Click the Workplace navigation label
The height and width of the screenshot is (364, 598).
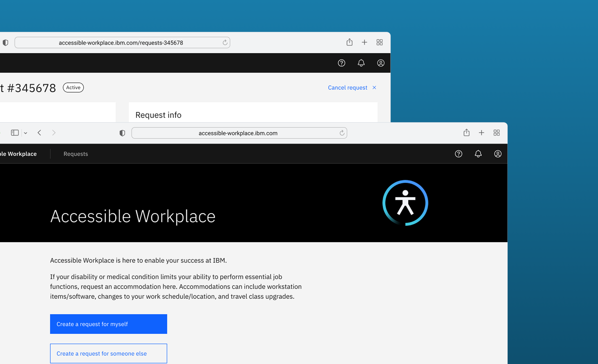coord(18,154)
